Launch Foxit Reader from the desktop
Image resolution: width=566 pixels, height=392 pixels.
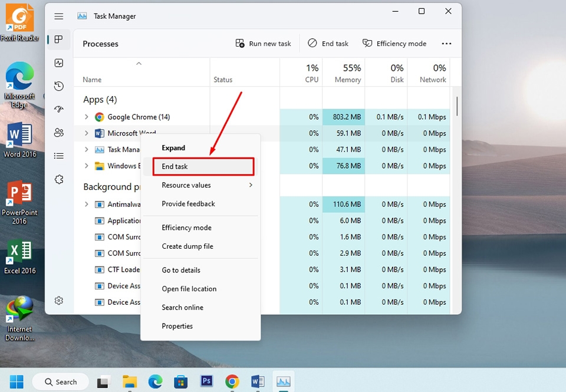click(x=19, y=18)
